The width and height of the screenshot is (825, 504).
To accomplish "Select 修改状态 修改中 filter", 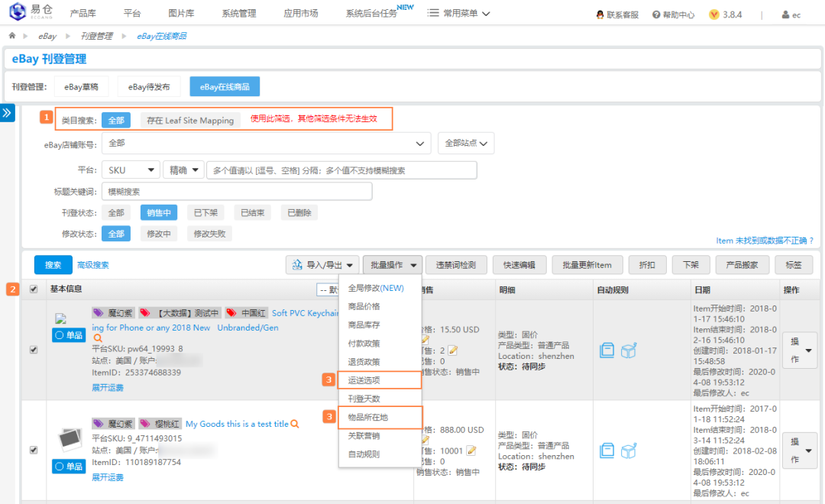I will [158, 234].
